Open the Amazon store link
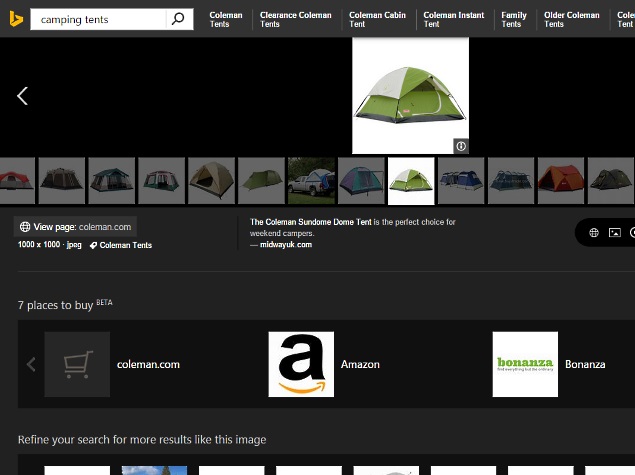This screenshot has height=475, width=635. 360,364
